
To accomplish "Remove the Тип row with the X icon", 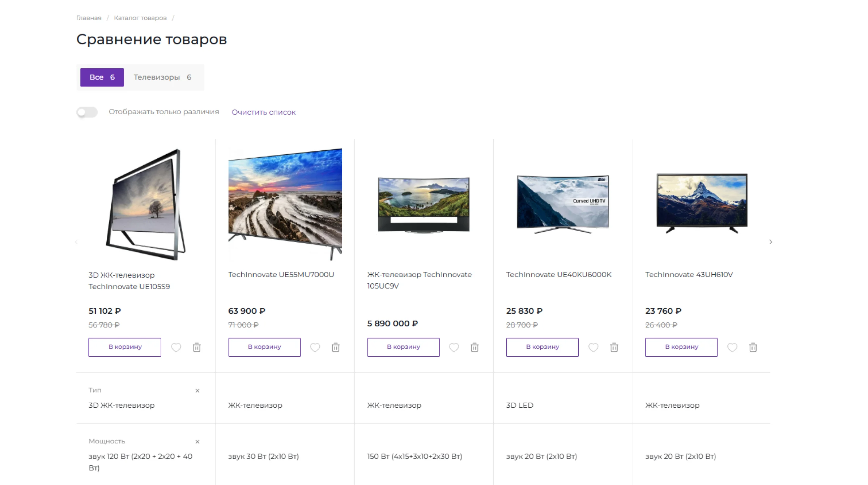I will (x=197, y=391).
